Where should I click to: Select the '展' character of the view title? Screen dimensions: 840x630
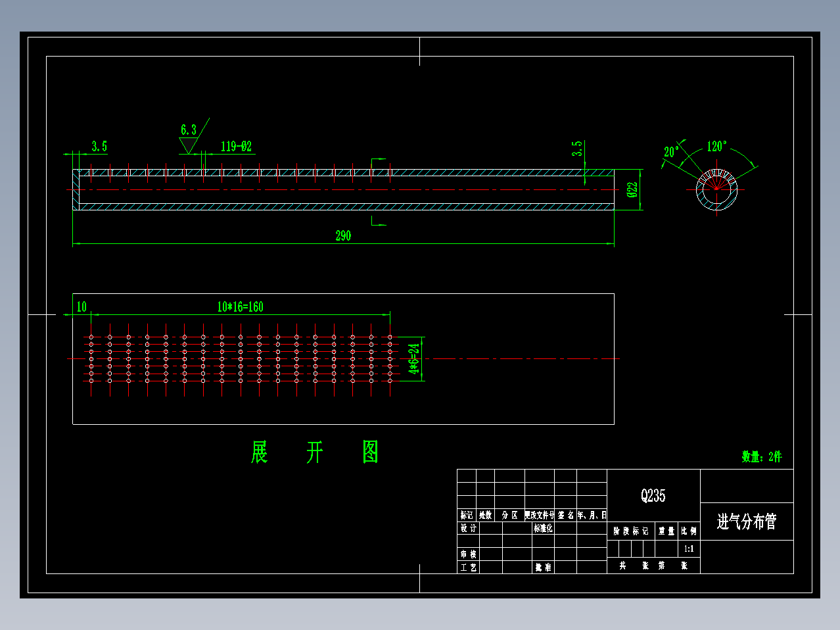tap(259, 452)
